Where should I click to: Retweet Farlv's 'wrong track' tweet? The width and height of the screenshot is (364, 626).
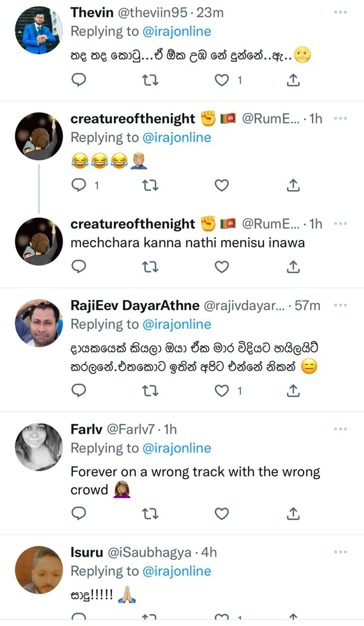coord(150,514)
